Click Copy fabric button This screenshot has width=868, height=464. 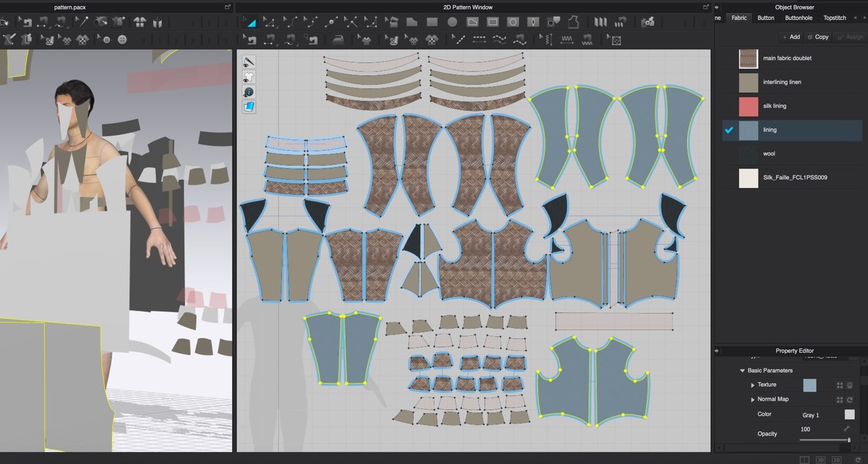point(818,37)
